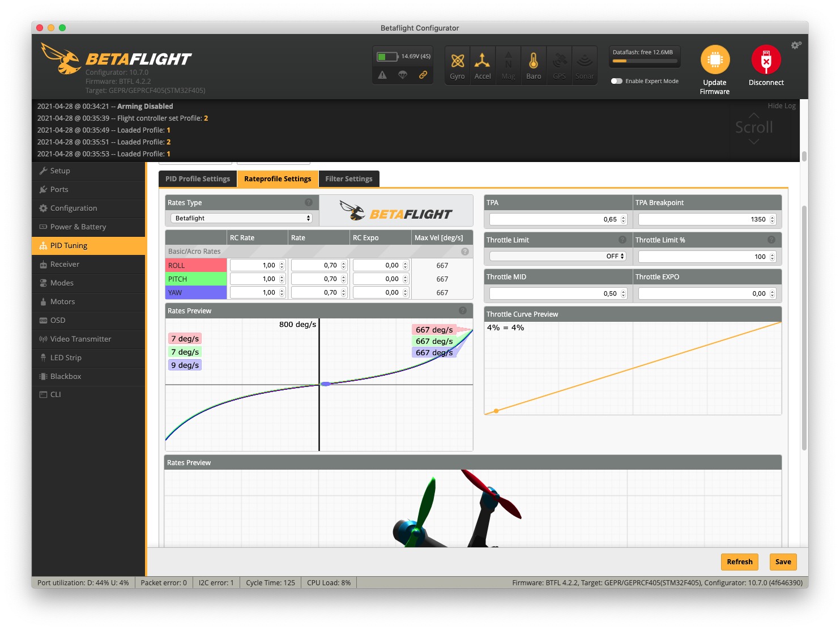The image size is (840, 630).
Task: Click the Throttle Limit % stepper arrows
Action: 773,257
